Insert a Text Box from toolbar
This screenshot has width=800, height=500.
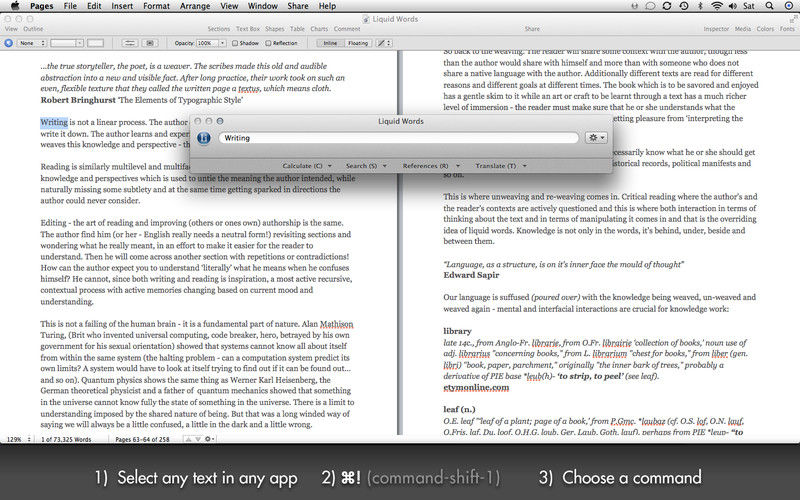pyautogui.click(x=247, y=29)
